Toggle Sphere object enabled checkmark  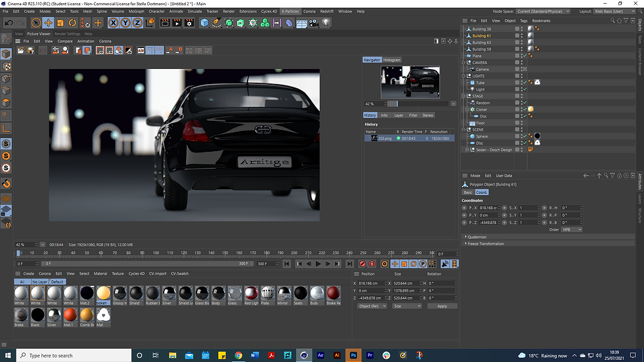coord(524,136)
